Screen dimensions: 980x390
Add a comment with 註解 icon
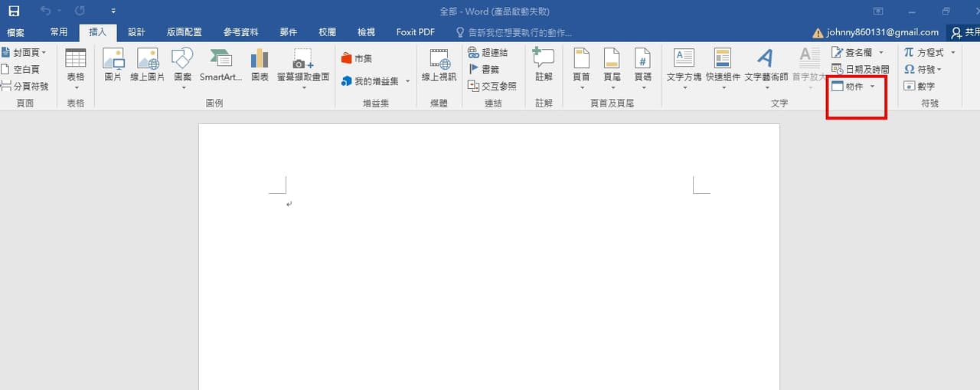click(544, 65)
